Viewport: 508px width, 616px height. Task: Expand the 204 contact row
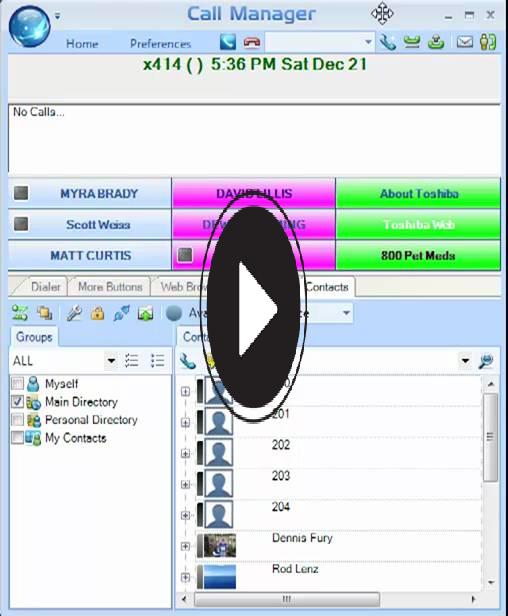tap(185, 515)
